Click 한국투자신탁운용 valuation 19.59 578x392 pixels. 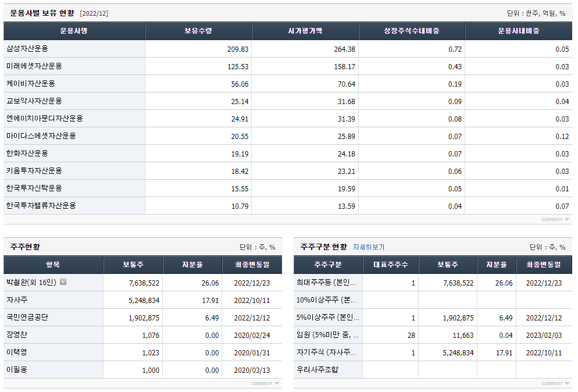click(x=347, y=189)
